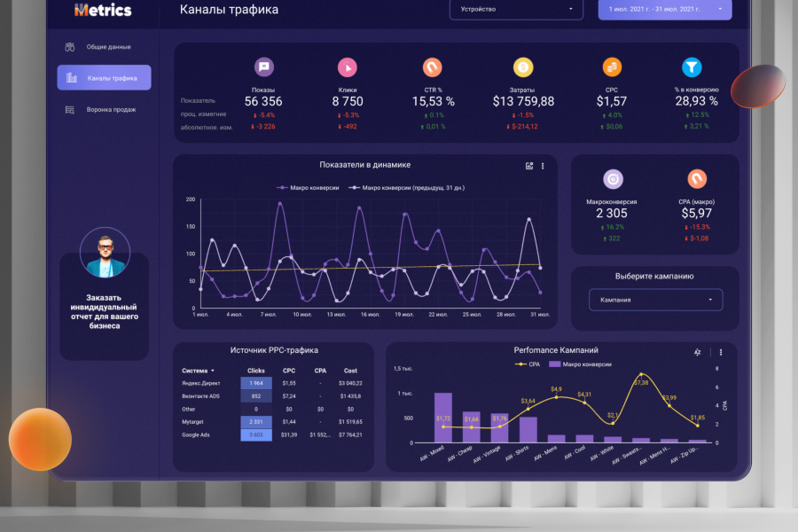Screen dimensions: 798x532
Task: Go to Общие данные page
Action: point(108,47)
